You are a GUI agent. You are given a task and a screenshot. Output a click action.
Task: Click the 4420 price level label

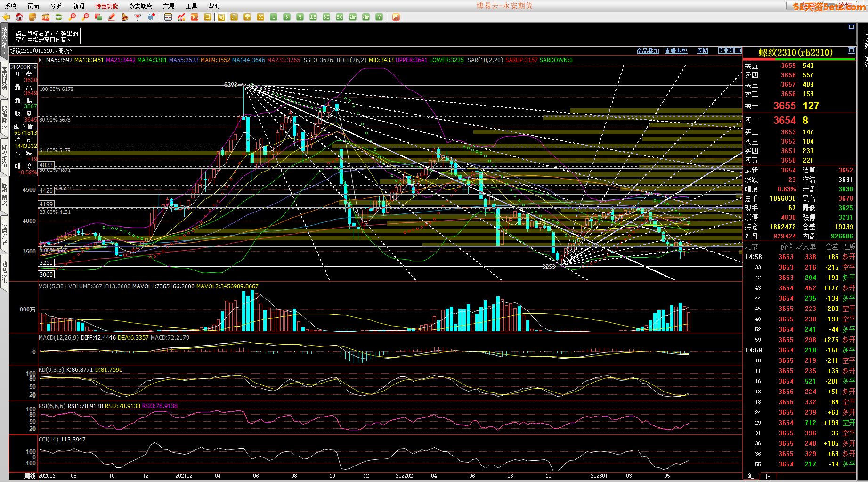click(x=46, y=191)
